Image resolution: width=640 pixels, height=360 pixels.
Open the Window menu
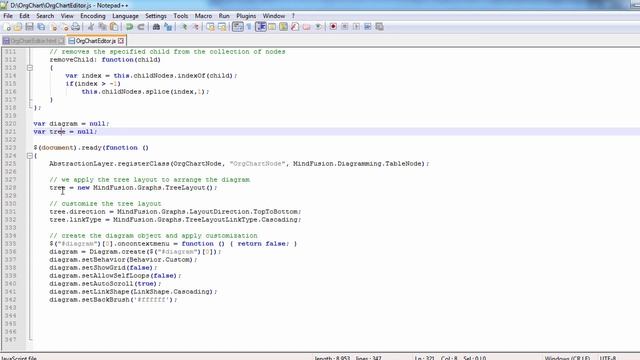tap(273, 16)
